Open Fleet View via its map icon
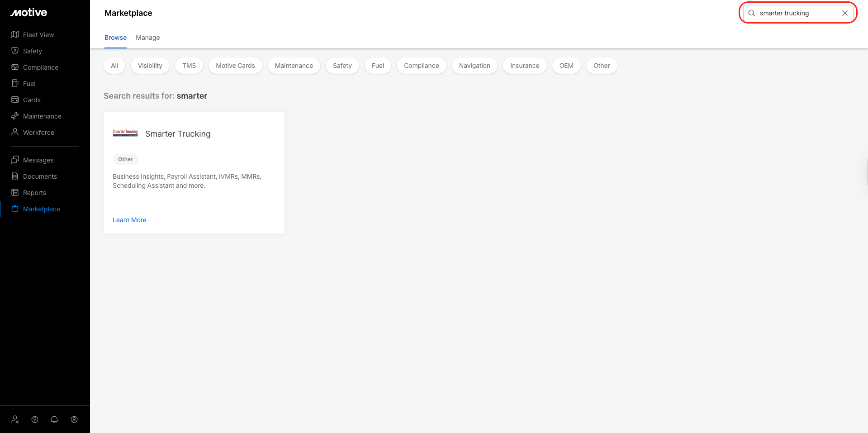The height and width of the screenshot is (433, 868). 15,35
